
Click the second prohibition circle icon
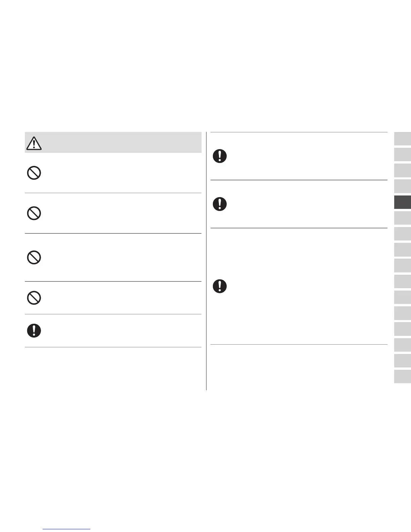tap(34, 213)
